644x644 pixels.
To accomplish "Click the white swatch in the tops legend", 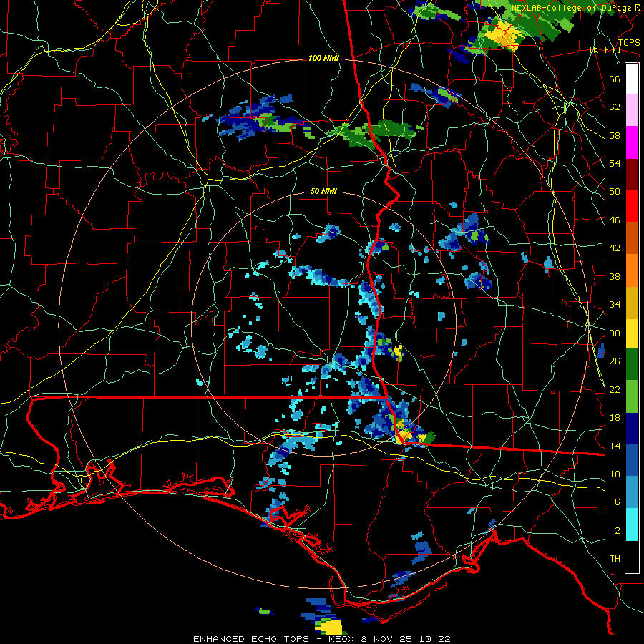I will pos(632,79).
